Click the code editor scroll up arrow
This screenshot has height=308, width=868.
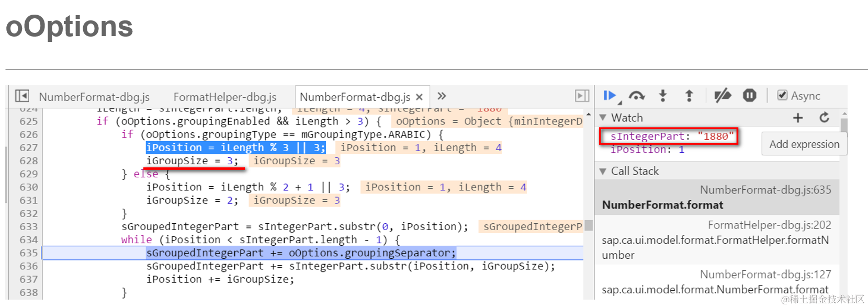click(x=589, y=114)
